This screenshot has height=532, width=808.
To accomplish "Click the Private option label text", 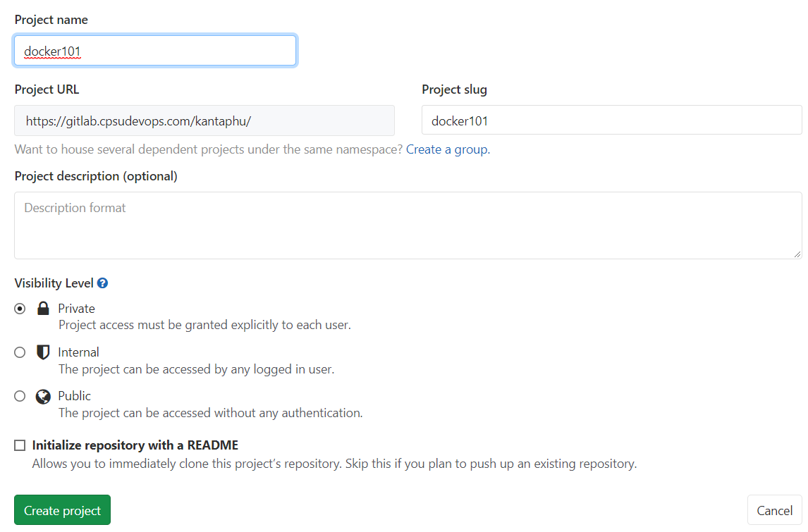I will (x=76, y=308).
